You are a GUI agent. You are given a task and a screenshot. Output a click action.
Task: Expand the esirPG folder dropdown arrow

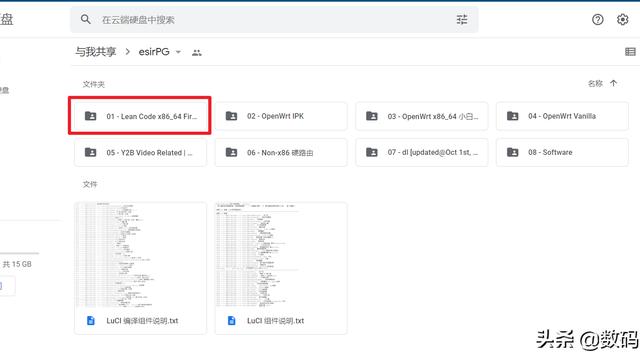point(178,52)
